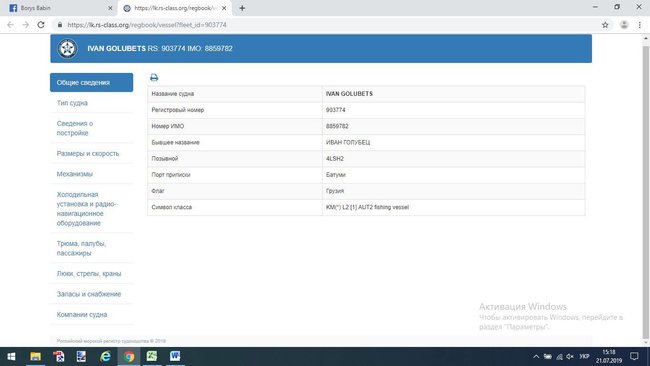This screenshot has height=366, width=650.
Task: Open Word from the taskbar
Action: 175,356
